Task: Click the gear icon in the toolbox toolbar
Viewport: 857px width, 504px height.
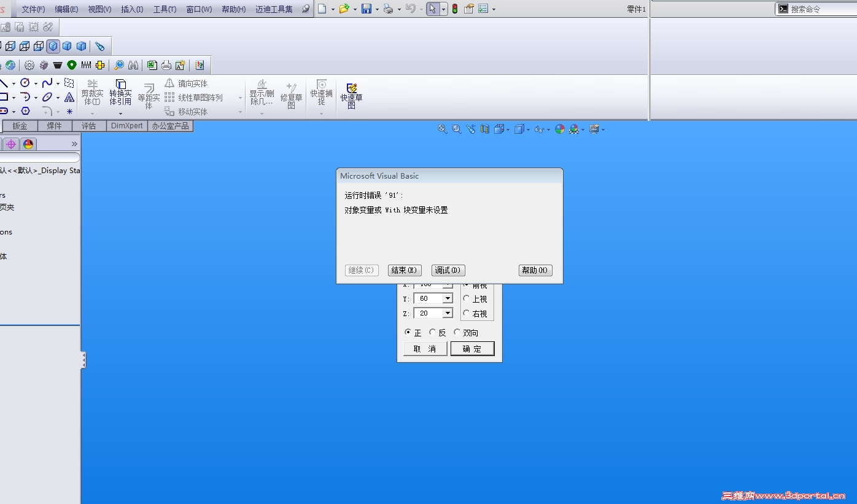Action: coord(29,65)
